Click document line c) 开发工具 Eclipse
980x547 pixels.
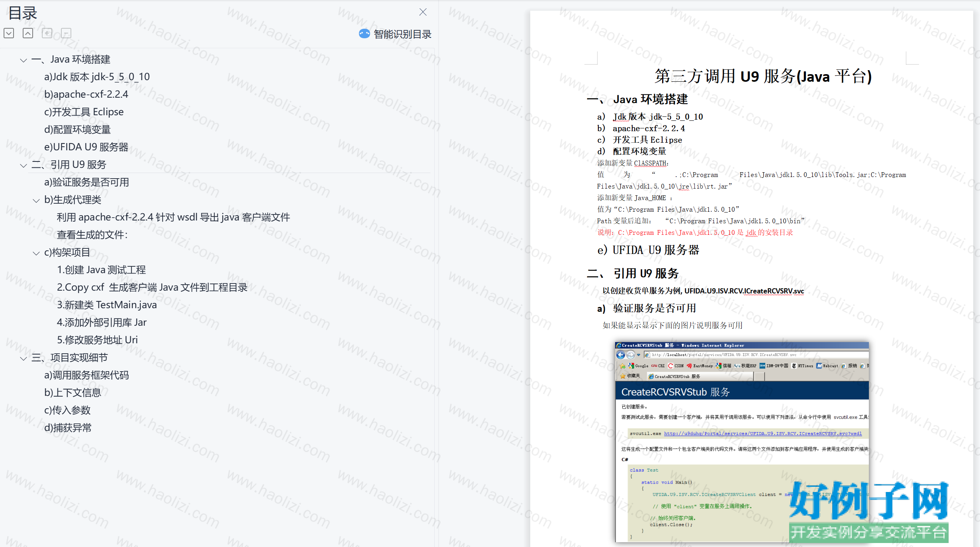tap(639, 140)
